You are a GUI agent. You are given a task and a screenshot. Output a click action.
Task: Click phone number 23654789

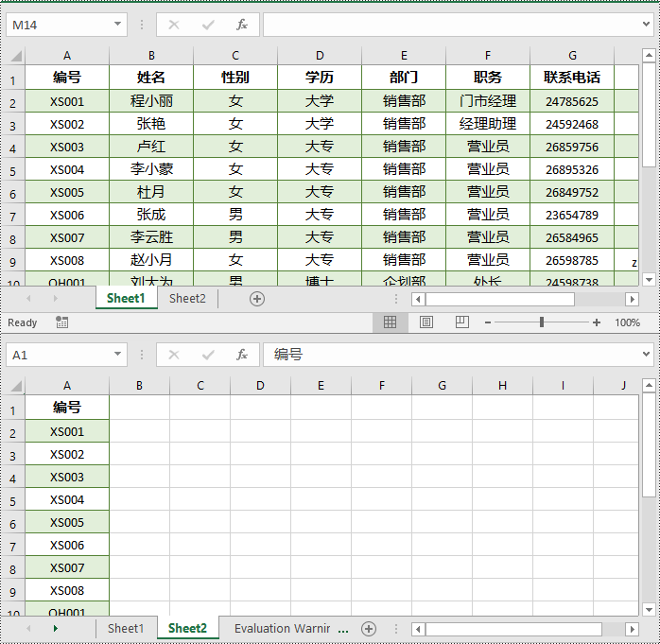click(572, 215)
